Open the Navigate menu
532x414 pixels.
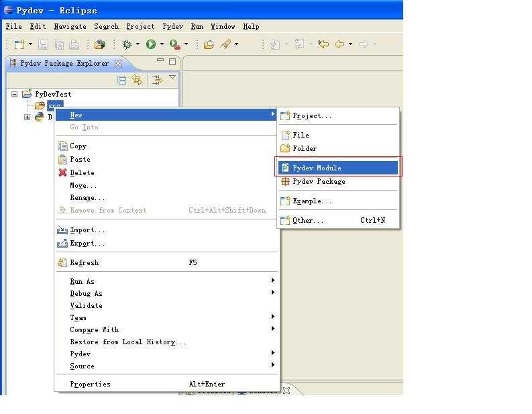(x=70, y=26)
